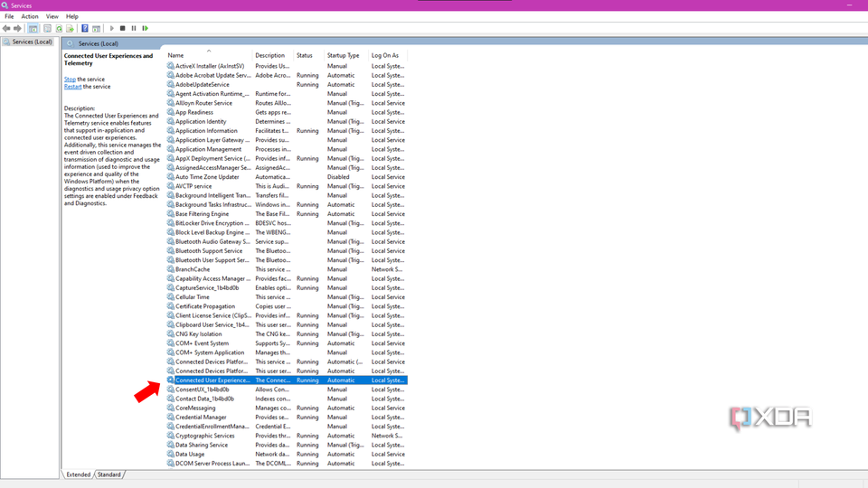Click the Restart Service icon
This screenshot has width=868, height=488.
point(145,28)
